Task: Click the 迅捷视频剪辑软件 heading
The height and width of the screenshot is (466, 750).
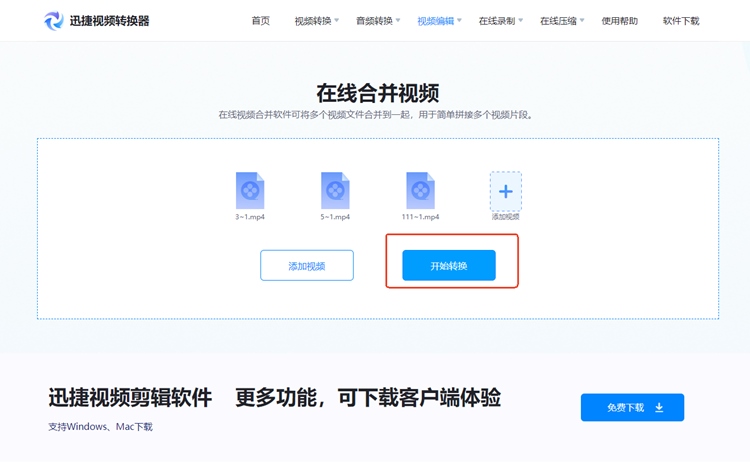Action: [130, 398]
